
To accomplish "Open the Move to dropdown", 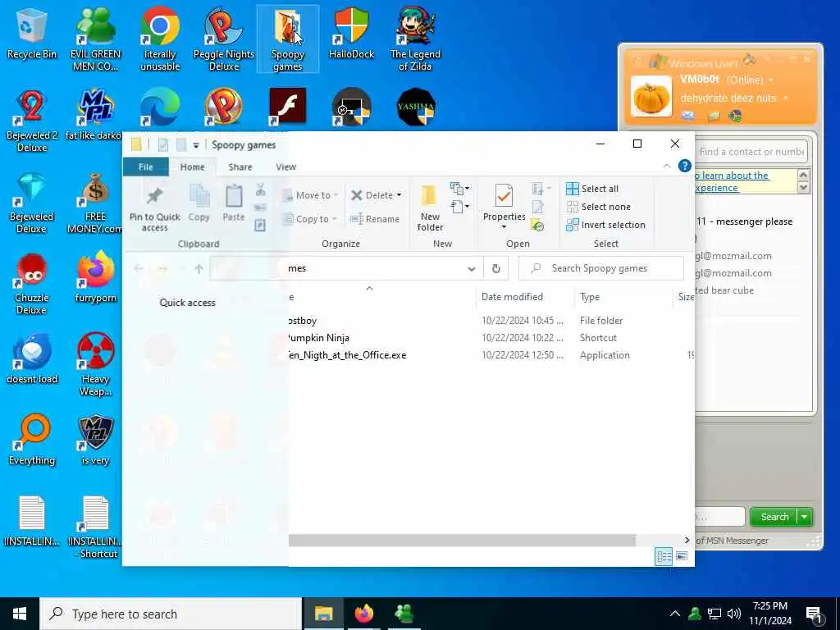I will [x=310, y=195].
